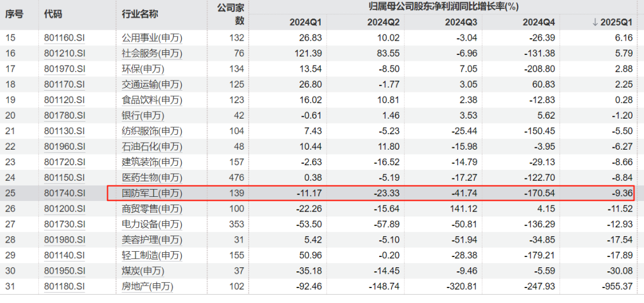The height and width of the screenshot is (303, 644).
Task: Select row number 20
Action: point(10,115)
